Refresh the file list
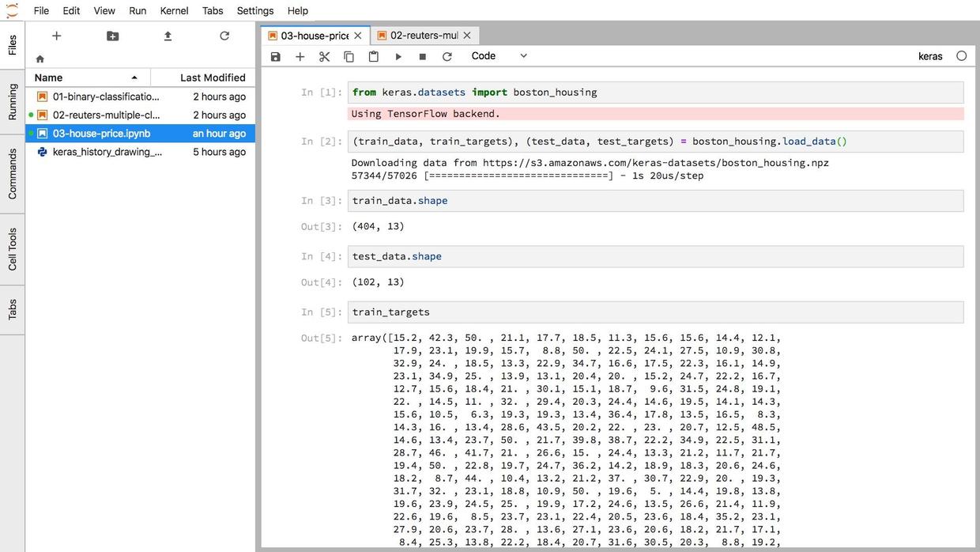The height and width of the screenshot is (552, 980). pos(224,36)
